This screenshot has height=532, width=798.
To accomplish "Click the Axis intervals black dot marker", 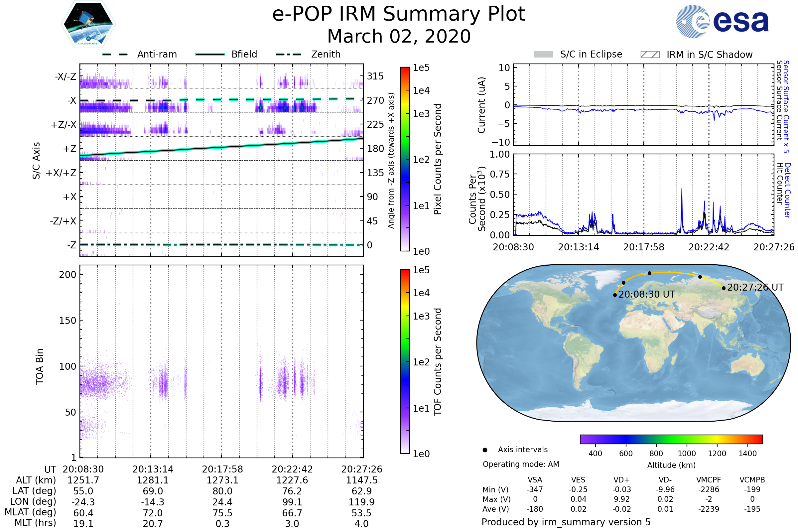I will [485, 450].
